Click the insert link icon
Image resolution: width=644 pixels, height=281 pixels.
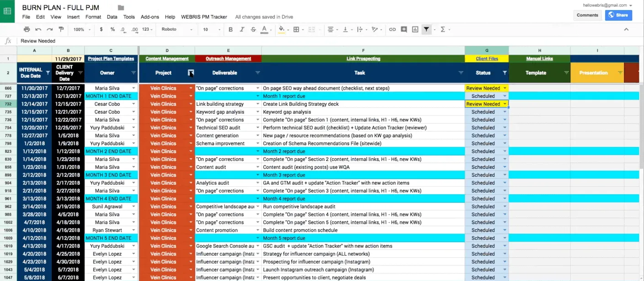click(392, 29)
